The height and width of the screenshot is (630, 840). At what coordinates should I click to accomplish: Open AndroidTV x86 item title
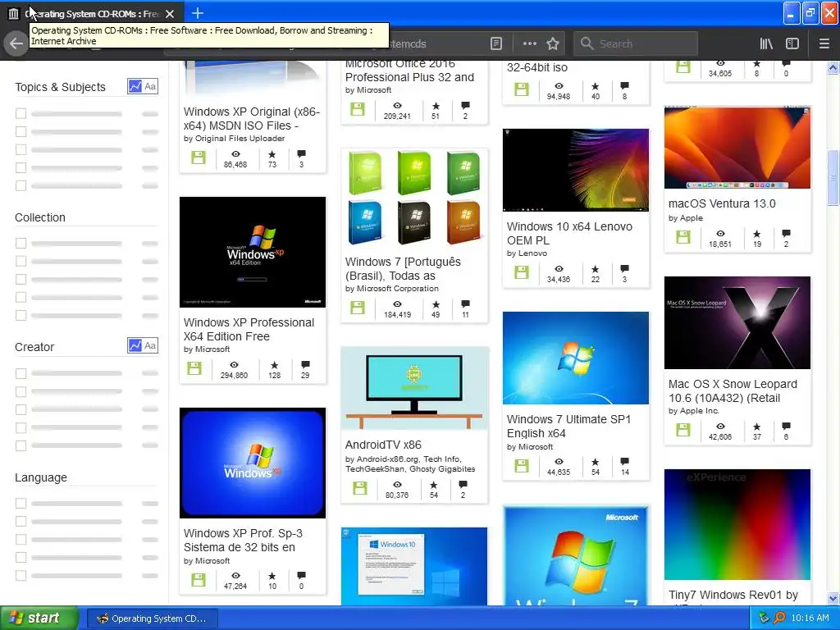pos(383,445)
